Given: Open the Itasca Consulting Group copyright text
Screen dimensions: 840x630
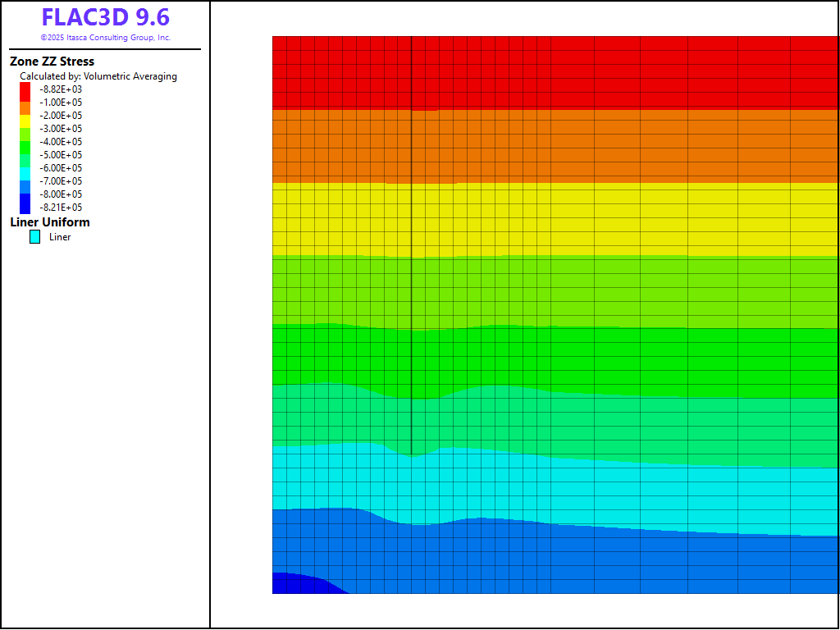Looking at the screenshot, I should tap(105, 38).
